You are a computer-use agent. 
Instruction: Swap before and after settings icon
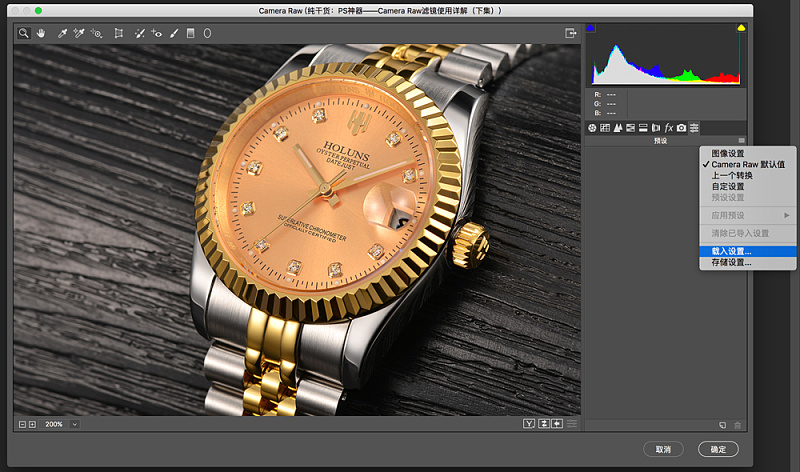pyautogui.click(x=544, y=424)
